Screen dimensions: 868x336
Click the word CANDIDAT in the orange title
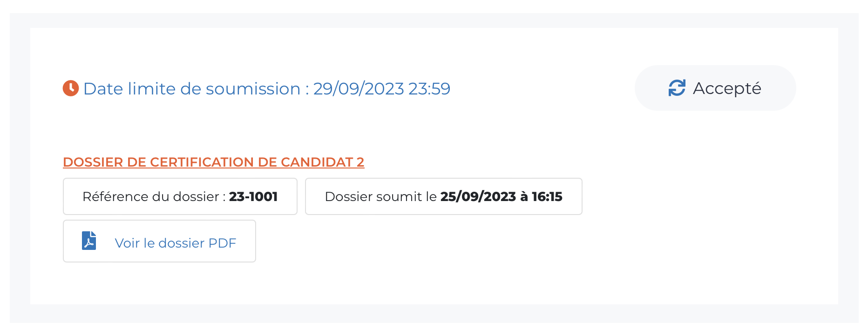click(x=316, y=162)
